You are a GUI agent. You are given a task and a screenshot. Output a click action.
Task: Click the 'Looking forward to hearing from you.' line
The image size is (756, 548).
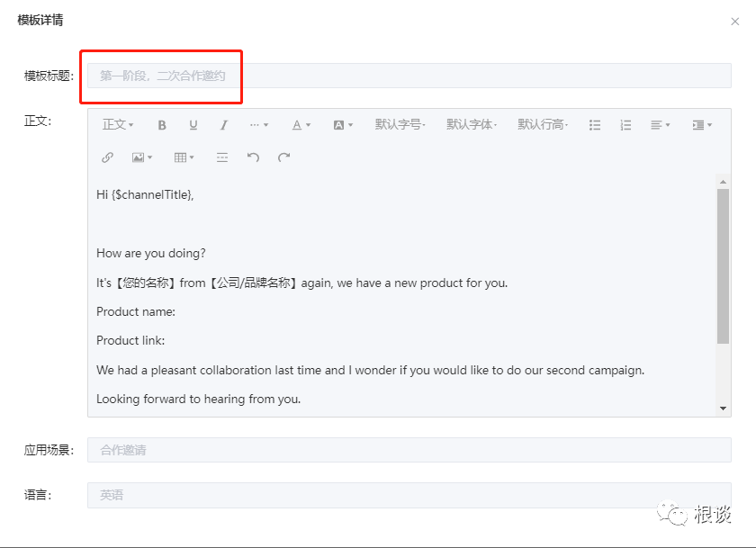coord(199,399)
